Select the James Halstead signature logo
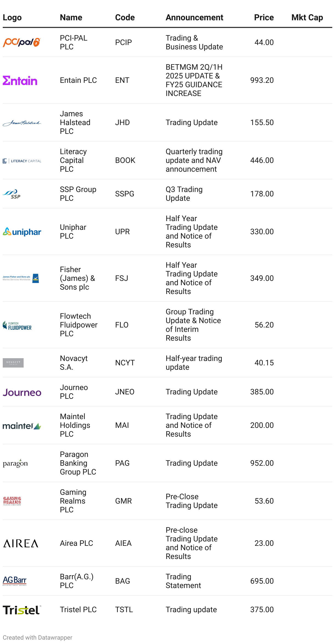This screenshot has height=644, width=335. tap(22, 123)
